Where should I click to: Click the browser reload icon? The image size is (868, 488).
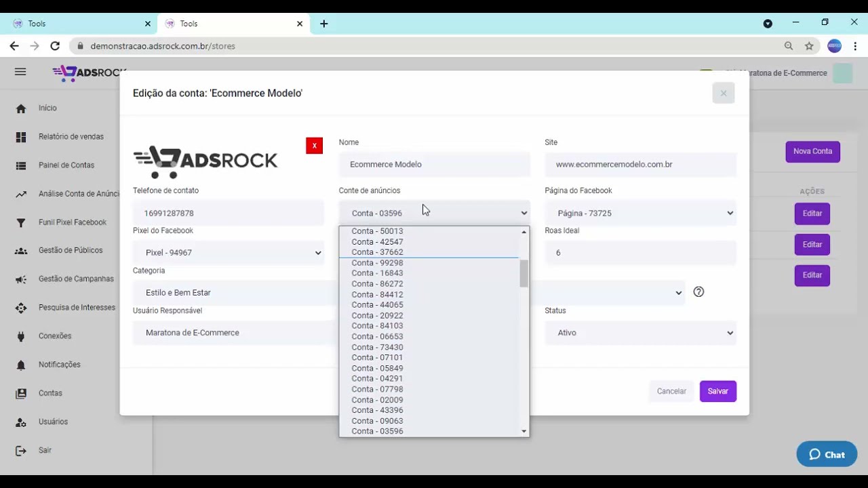point(55,46)
